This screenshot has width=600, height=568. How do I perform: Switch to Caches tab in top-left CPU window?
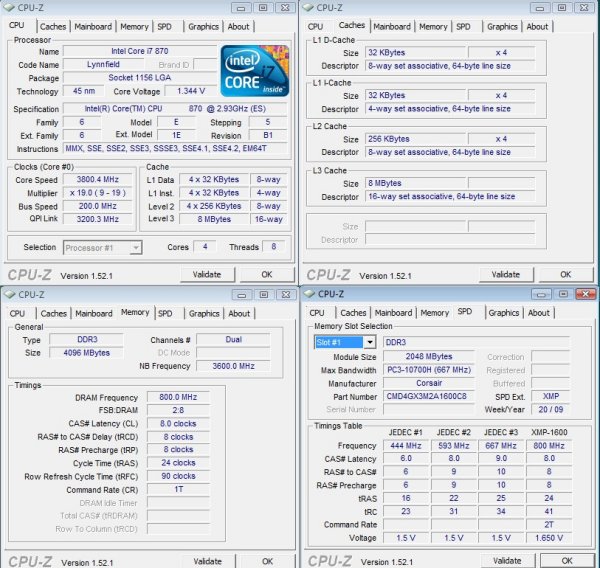pos(53,26)
